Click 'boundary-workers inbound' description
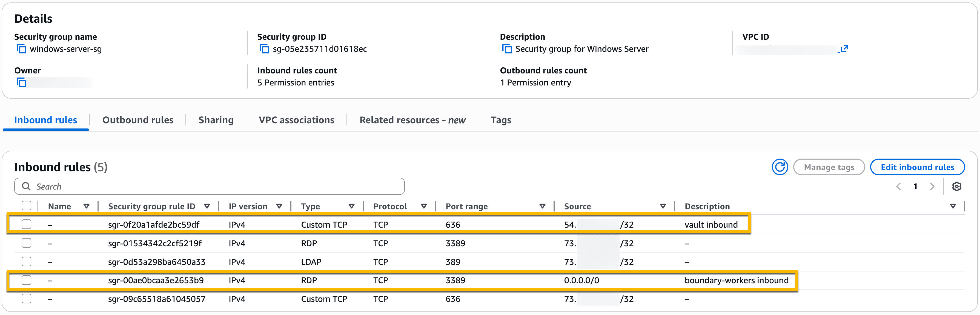Viewport: 980px width, 315px height. (737, 280)
